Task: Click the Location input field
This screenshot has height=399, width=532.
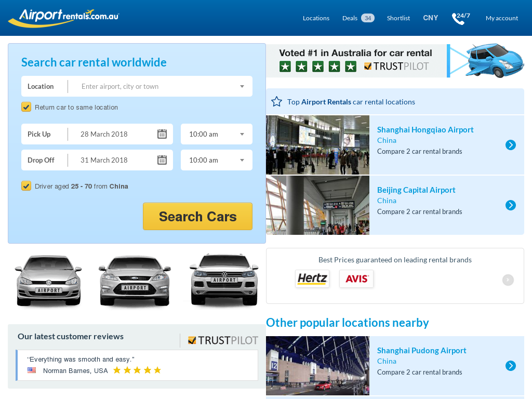Action: click(x=137, y=87)
